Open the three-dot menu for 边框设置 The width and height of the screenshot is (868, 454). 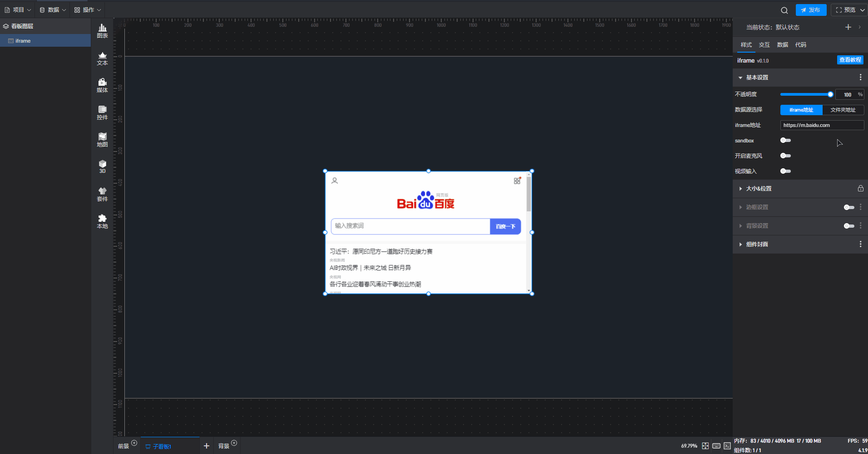[x=860, y=207]
